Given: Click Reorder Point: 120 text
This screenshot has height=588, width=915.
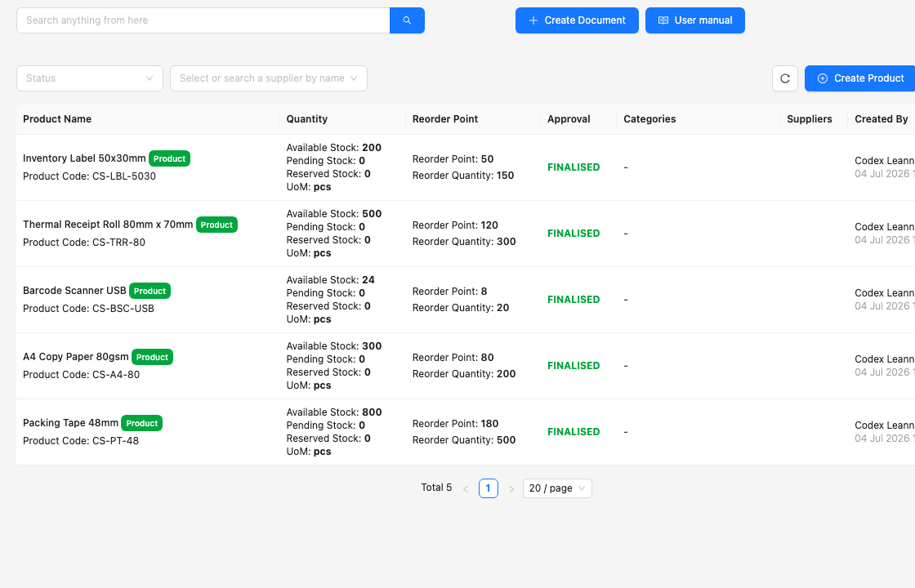Looking at the screenshot, I should coord(455,225).
